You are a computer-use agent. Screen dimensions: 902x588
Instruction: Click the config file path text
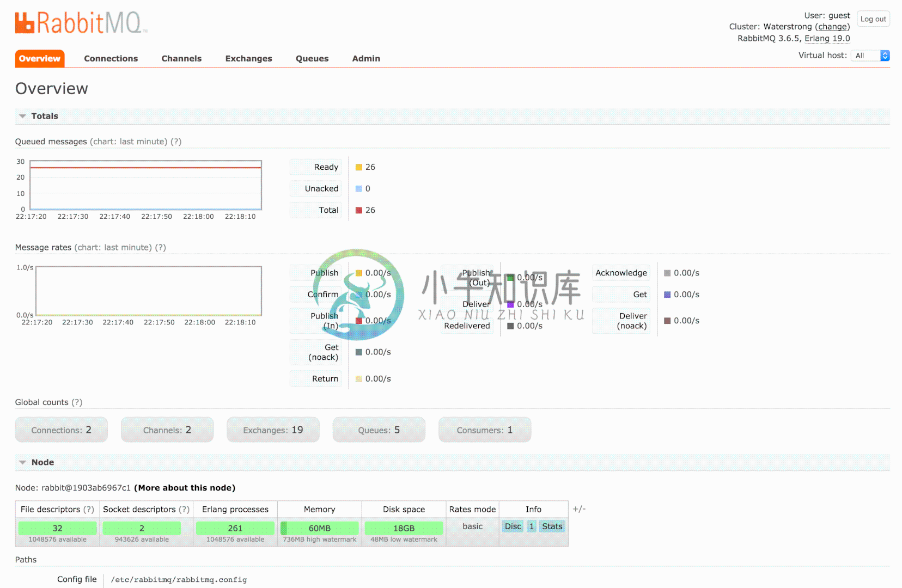point(179,580)
